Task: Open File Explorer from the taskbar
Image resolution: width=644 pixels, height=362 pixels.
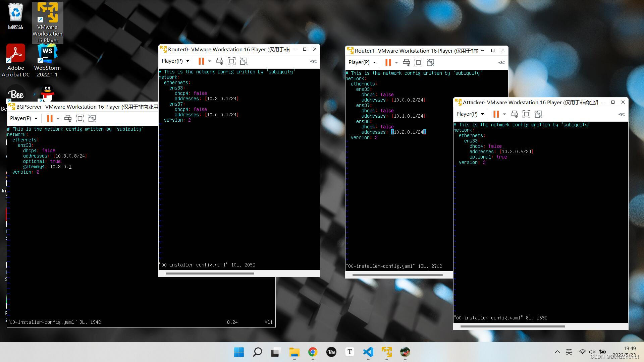Action: pos(294,352)
